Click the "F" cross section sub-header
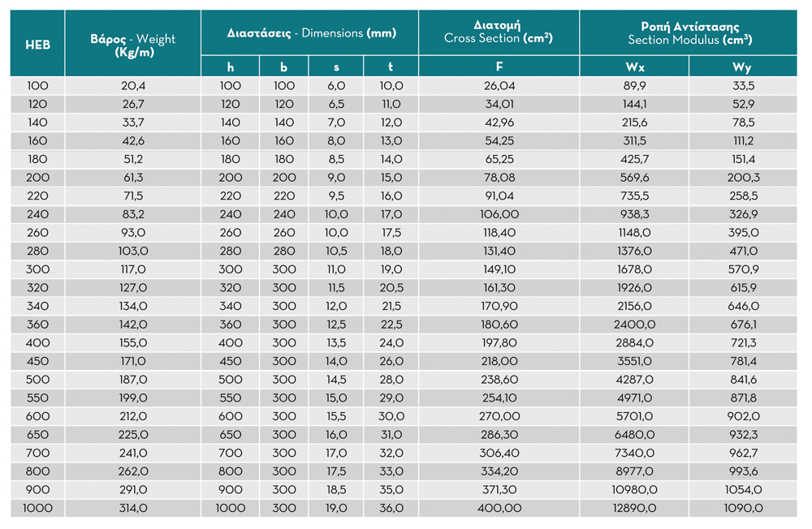This screenshot has height=529, width=812. coord(499,67)
